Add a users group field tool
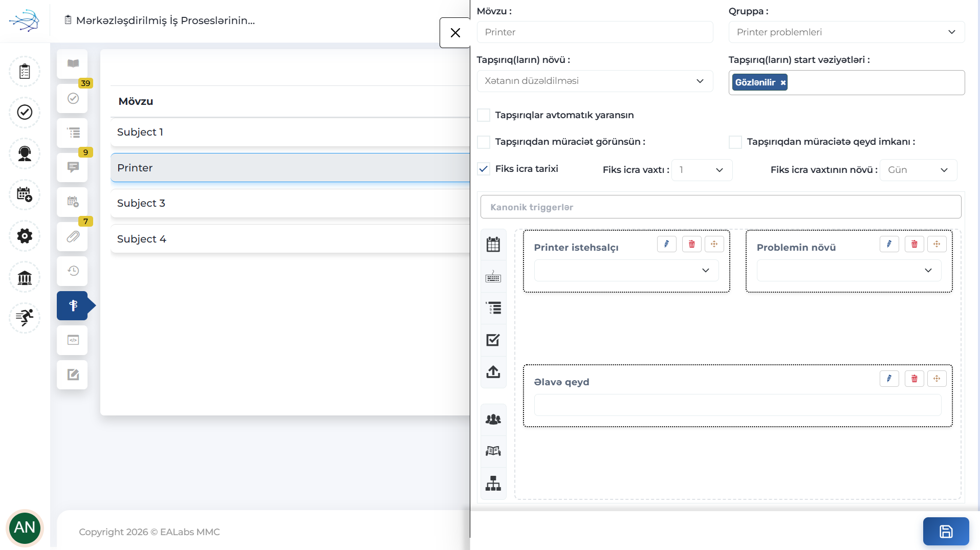980x550 pixels. [x=493, y=420]
